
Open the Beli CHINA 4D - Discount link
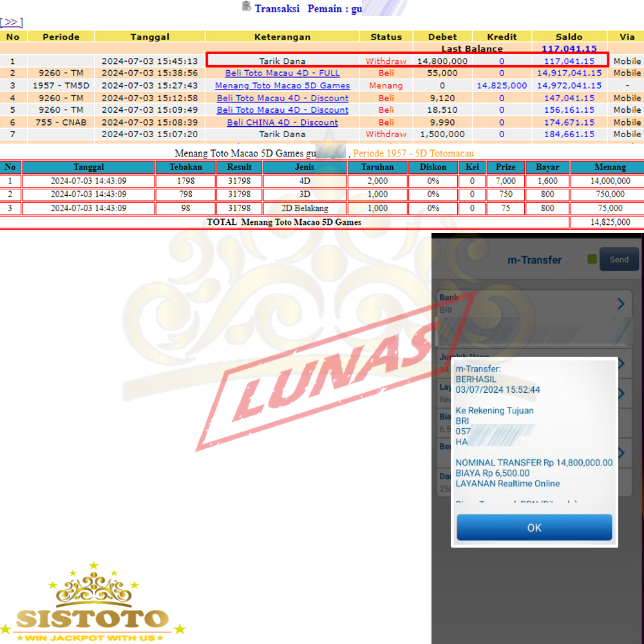(282, 122)
